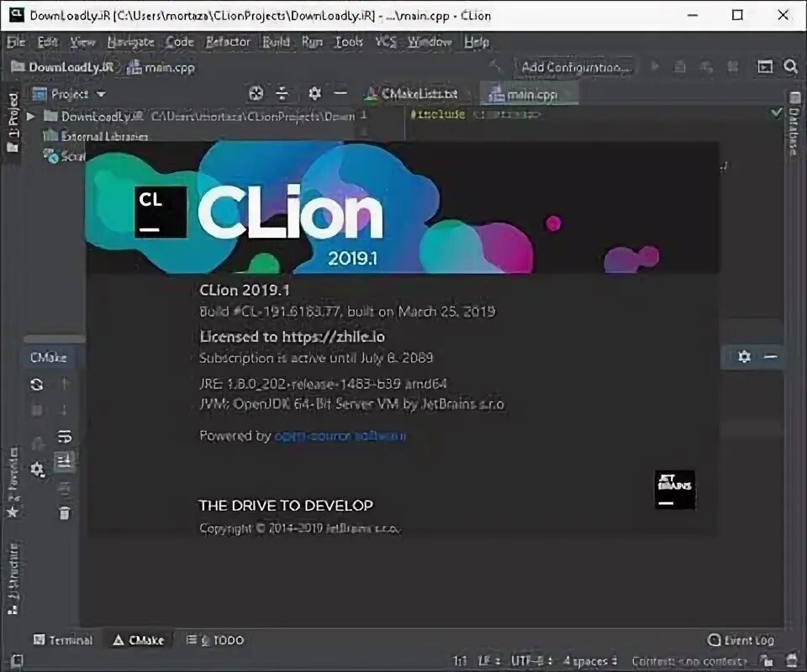
Task: Hide CMake tool window with minus icon
Action: tap(771, 356)
